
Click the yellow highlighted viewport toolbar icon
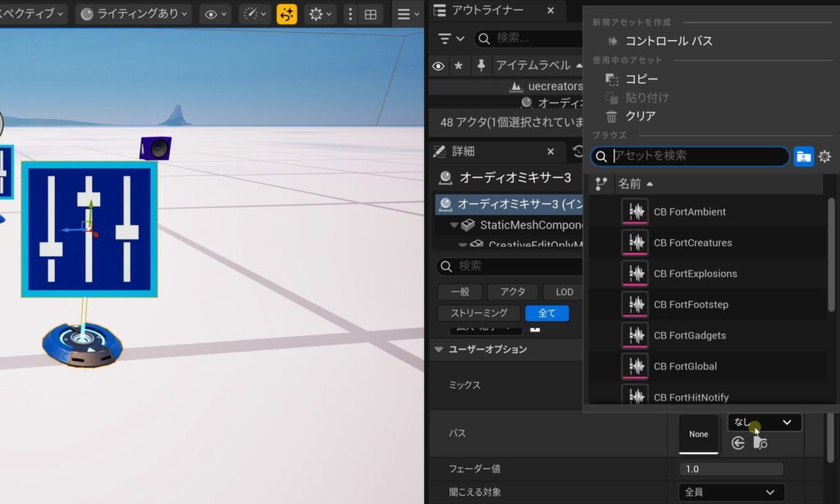[x=286, y=14]
